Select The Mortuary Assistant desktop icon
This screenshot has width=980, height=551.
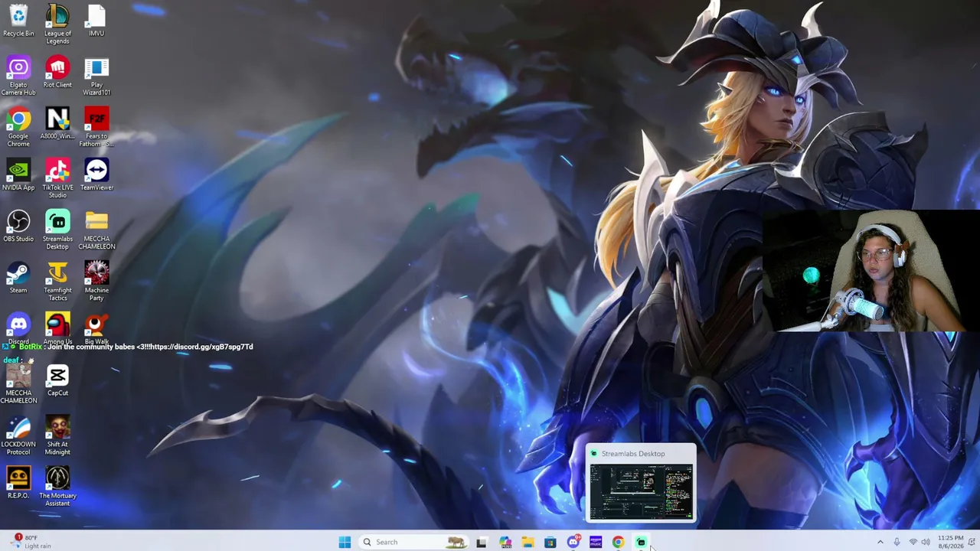[57, 487]
